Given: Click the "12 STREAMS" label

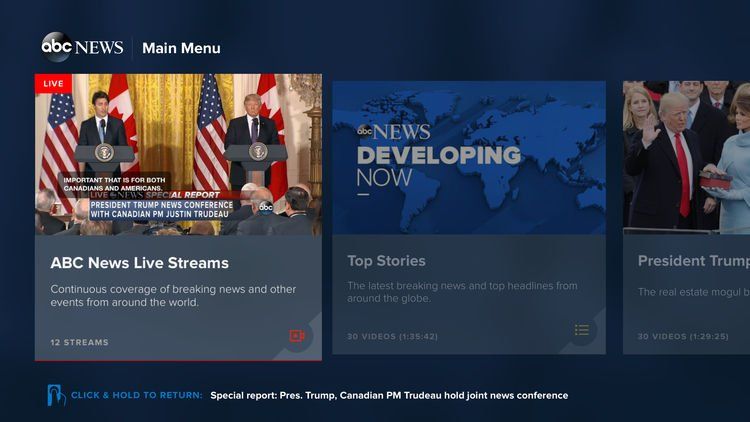Looking at the screenshot, I should [79, 343].
